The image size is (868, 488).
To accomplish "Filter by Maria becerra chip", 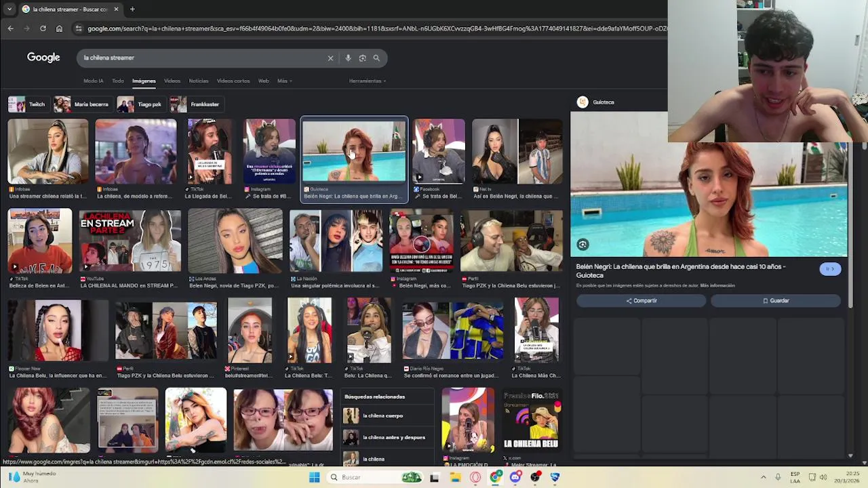I will (82, 104).
